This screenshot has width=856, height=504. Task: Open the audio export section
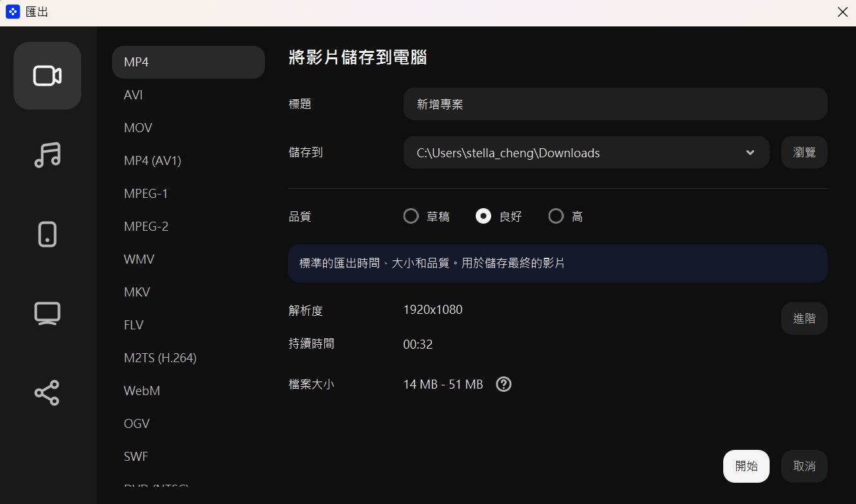pos(47,155)
